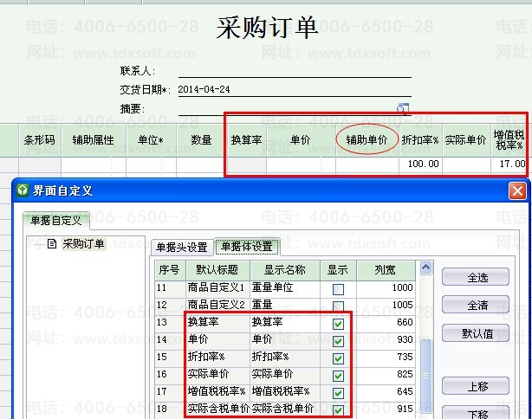Select the 采购订单 tree node
This screenshot has width=532, height=419.
pos(83,245)
